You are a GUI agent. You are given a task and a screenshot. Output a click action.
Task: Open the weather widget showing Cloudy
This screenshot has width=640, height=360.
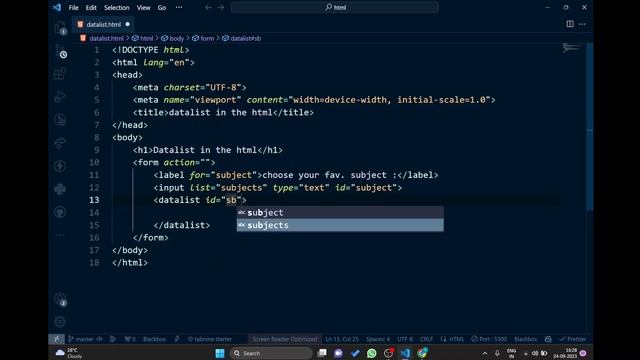pyautogui.click(x=69, y=353)
